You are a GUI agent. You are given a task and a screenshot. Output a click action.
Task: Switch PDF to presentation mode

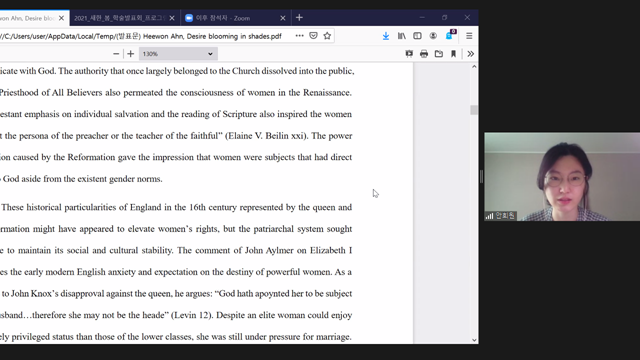point(409,54)
